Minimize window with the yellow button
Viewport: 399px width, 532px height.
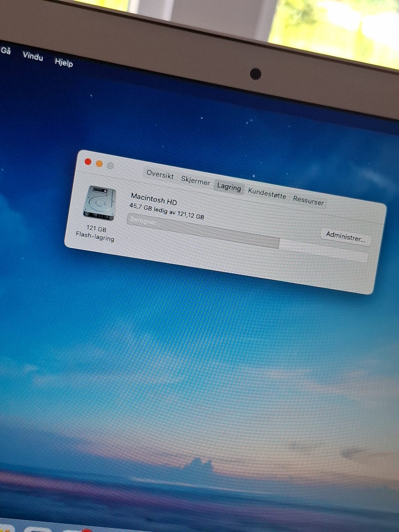pyautogui.click(x=99, y=164)
